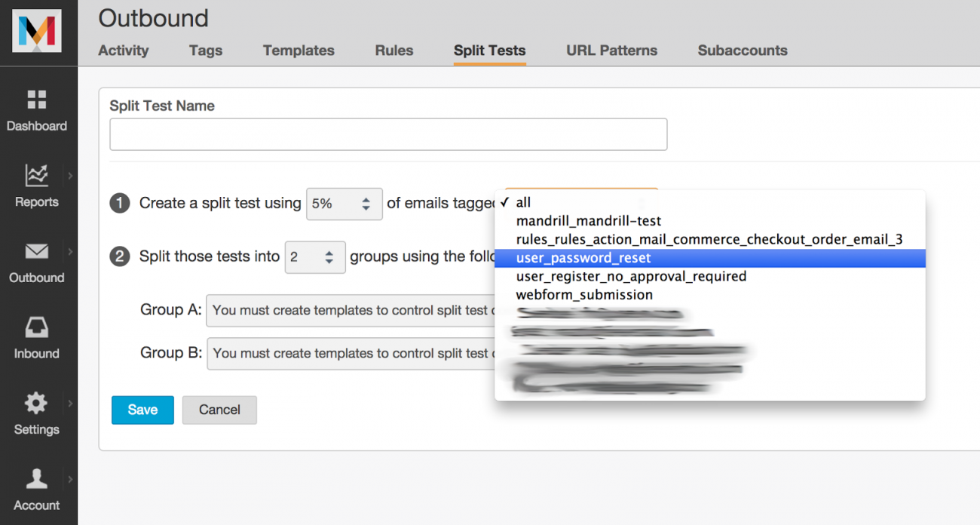This screenshot has width=980, height=525.
Task: Expand the Reports submenu arrow
Action: pyautogui.click(x=70, y=176)
